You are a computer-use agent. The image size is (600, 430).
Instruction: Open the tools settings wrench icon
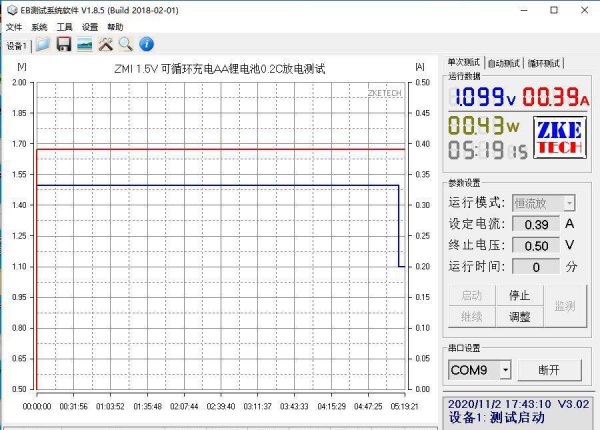click(x=105, y=45)
